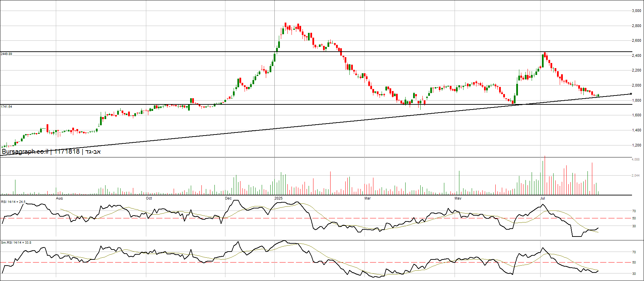Viewport: 644px width, 281px height.
Task: Click the 3,000 price axis label
Action: coord(636,11)
